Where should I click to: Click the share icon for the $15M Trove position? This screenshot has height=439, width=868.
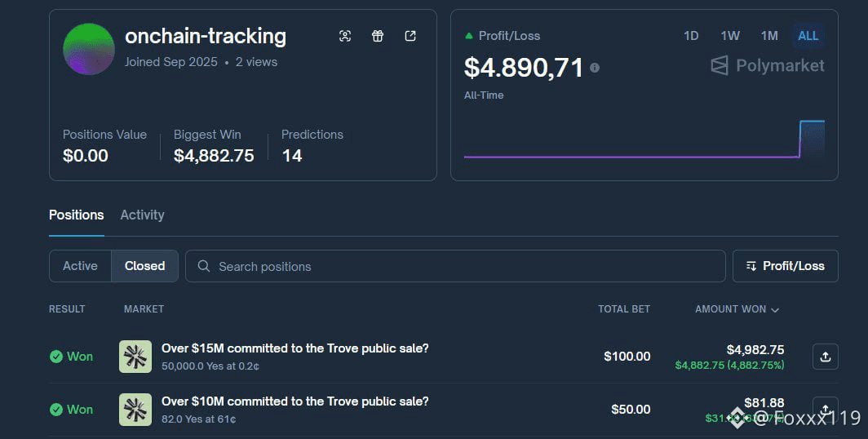click(825, 357)
